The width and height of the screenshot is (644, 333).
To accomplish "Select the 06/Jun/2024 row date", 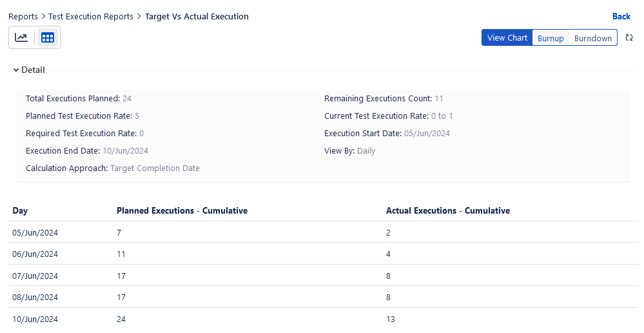I will 35,254.
